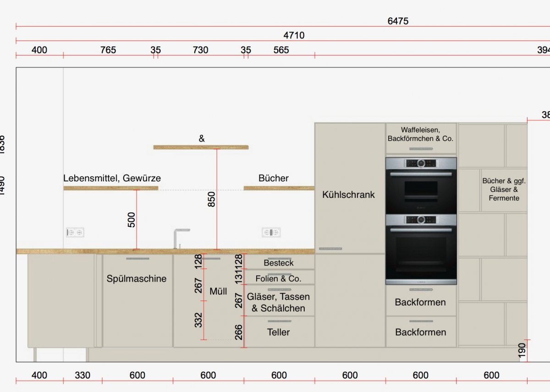
Task: Click the Gläser, Tassen & Schälchen drawer
Action: 279,303
